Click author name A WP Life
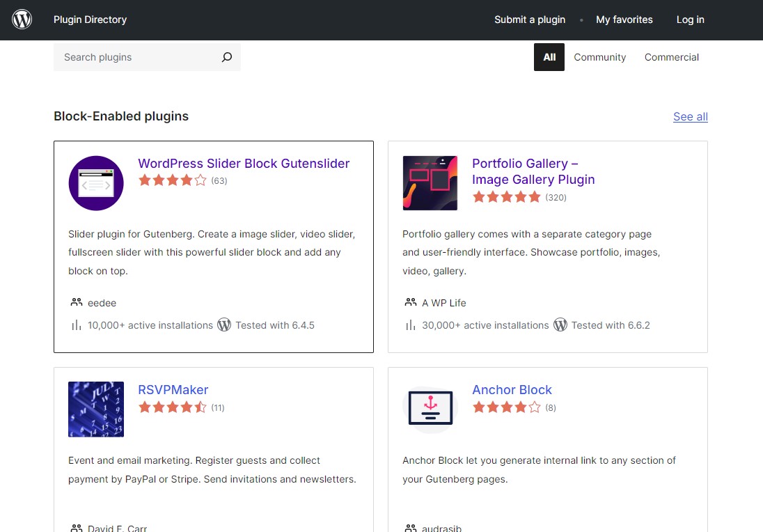The width and height of the screenshot is (763, 532). [x=443, y=303]
